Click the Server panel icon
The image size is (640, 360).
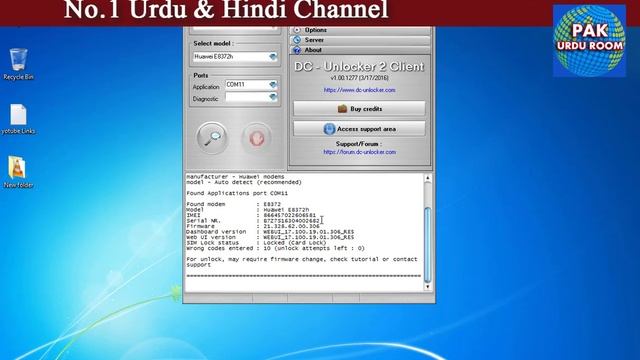click(297, 40)
